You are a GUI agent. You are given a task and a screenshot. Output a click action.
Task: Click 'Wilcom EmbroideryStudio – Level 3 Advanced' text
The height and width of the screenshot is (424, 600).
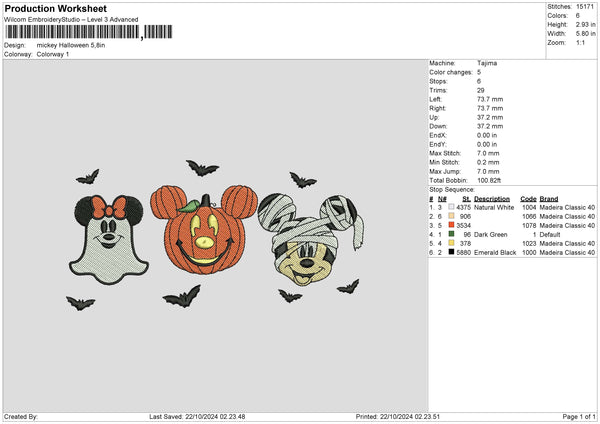click(x=71, y=20)
